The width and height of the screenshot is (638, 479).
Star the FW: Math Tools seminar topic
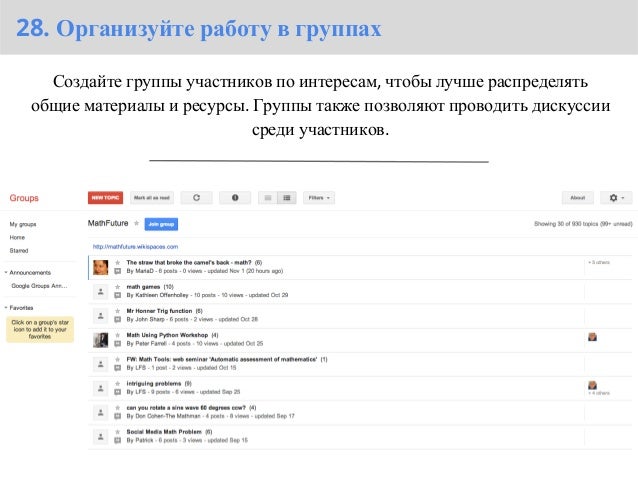click(118, 359)
